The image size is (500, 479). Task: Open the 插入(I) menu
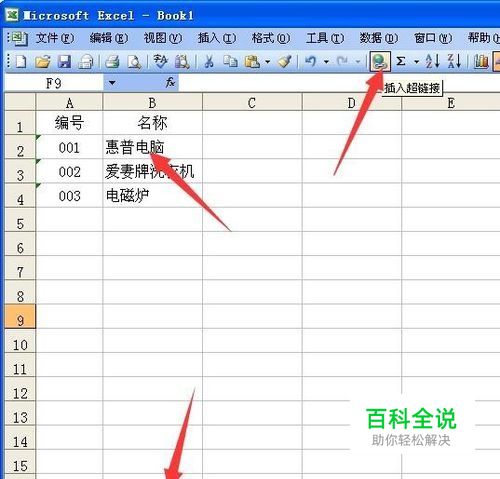click(217, 38)
